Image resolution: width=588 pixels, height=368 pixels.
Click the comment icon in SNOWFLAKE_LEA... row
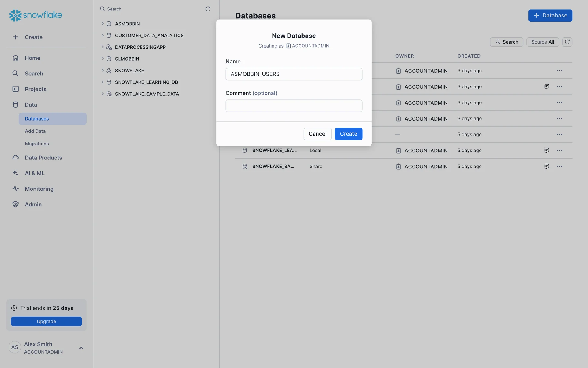point(547,151)
